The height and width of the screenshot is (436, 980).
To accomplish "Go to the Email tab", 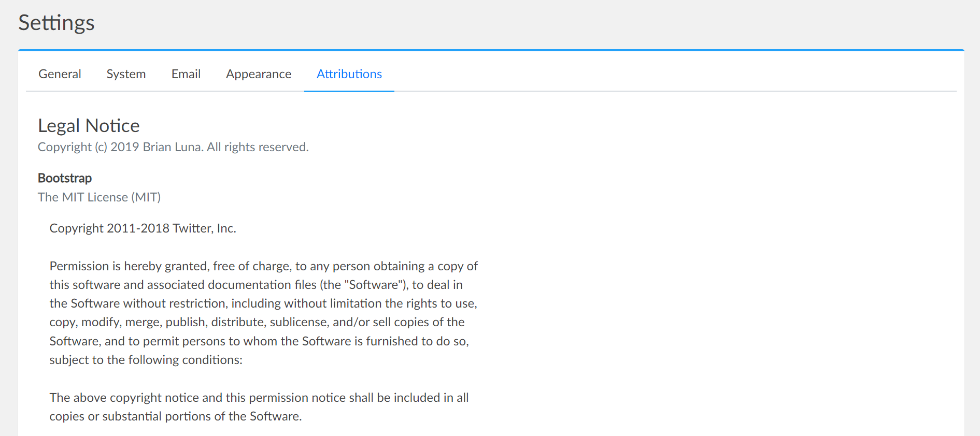I will click(x=186, y=74).
